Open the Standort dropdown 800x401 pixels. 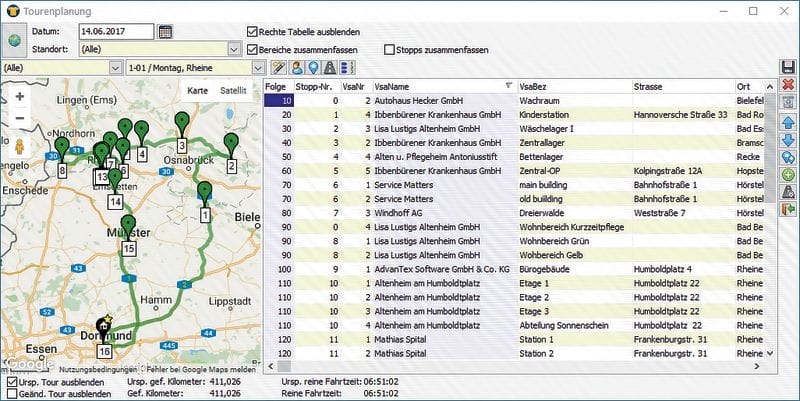pos(234,49)
